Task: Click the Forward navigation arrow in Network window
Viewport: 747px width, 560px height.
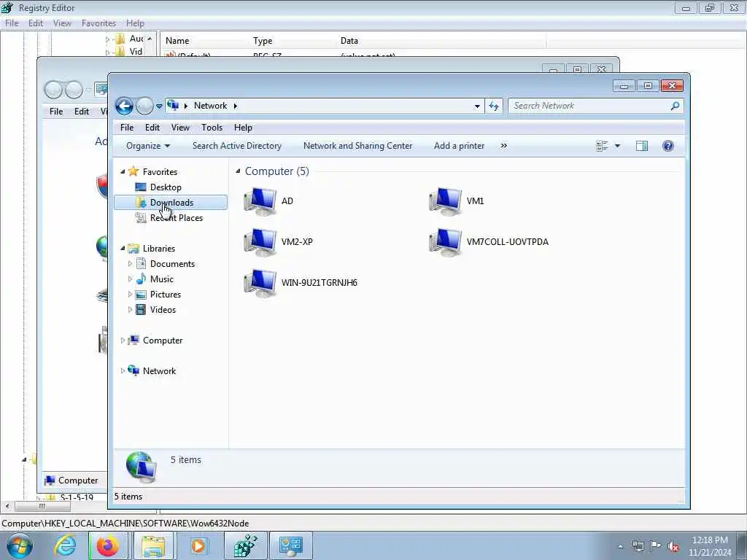Action: pyautogui.click(x=144, y=106)
